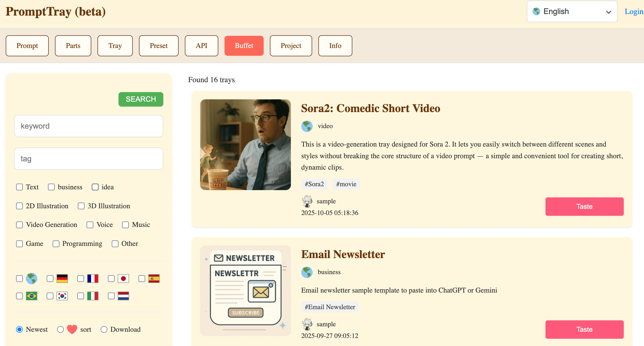Select the Download sort radio button
This screenshot has width=644, height=346.
pyautogui.click(x=104, y=329)
